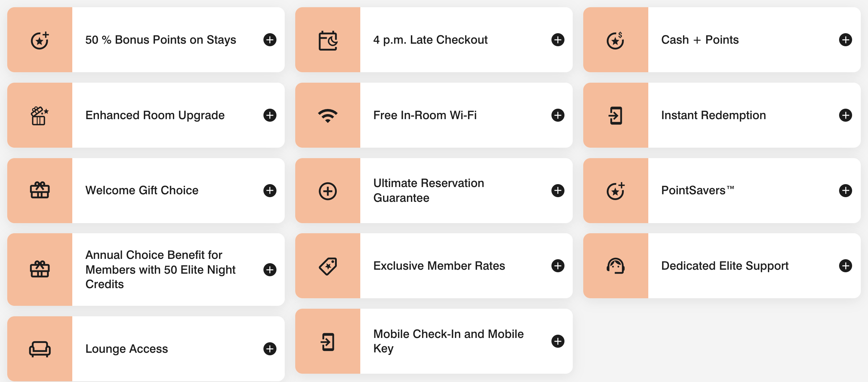Viewport: 868px width, 382px height.
Task: Click the Exclusive Member Rates tag icon
Action: pos(328,266)
